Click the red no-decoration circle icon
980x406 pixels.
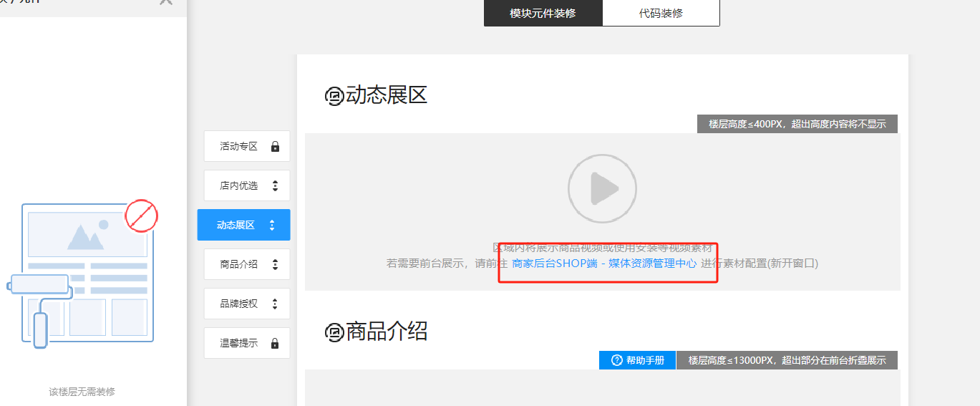(x=141, y=216)
